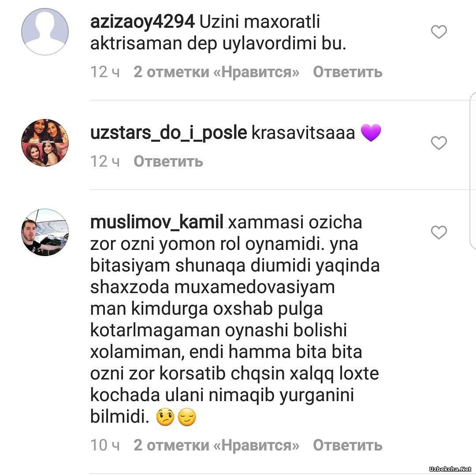View 2 отметки «Нравится» under muslimov_kamil's comment
Viewport: 476px width, 476px height.
pyautogui.click(x=216, y=445)
